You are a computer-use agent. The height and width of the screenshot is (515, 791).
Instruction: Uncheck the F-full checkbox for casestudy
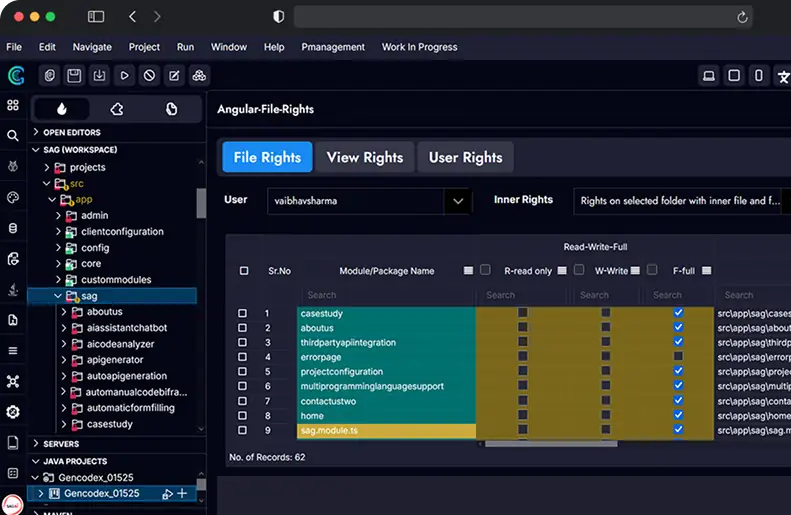tap(679, 313)
